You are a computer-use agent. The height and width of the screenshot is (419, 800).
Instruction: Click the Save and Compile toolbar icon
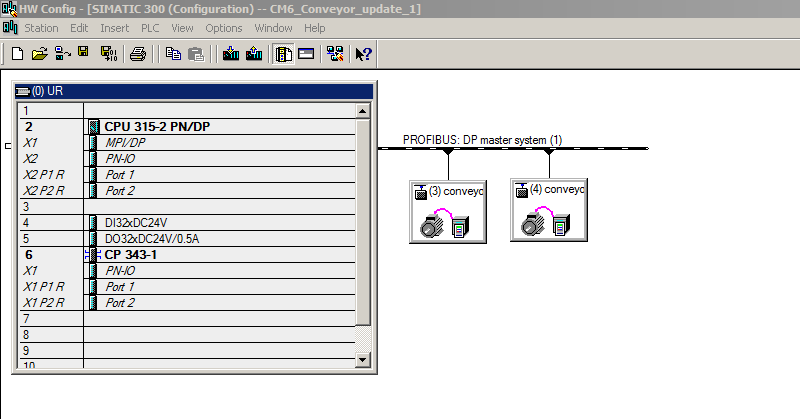(x=109, y=54)
